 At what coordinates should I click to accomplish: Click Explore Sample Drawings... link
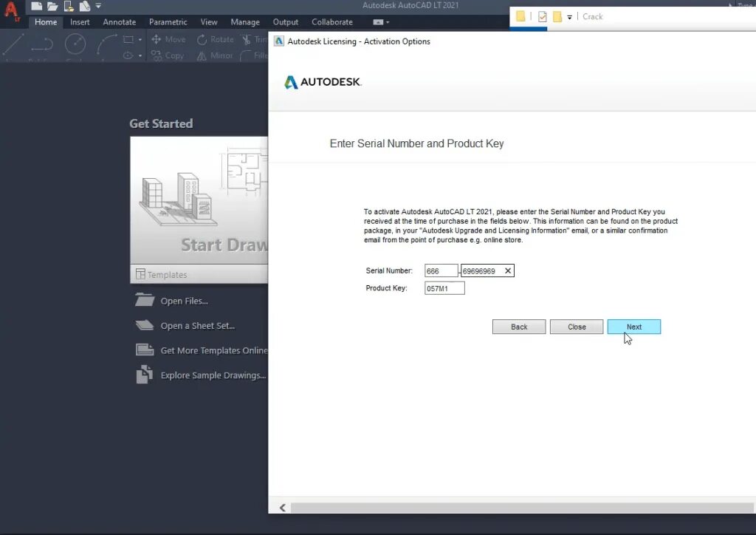(x=201, y=375)
